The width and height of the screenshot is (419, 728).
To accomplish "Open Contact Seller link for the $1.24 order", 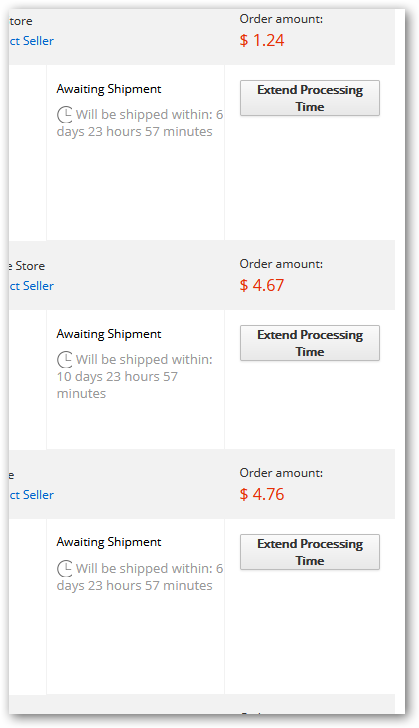I will (x=31, y=41).
